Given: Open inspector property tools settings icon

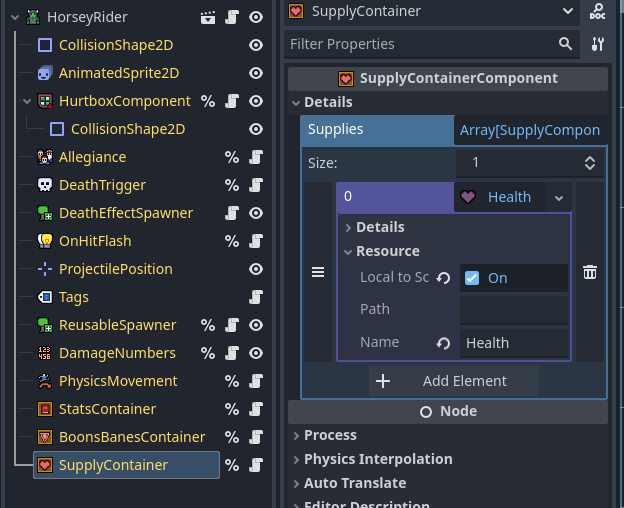Looking at the screenshot, I should [x=597, y=44].
